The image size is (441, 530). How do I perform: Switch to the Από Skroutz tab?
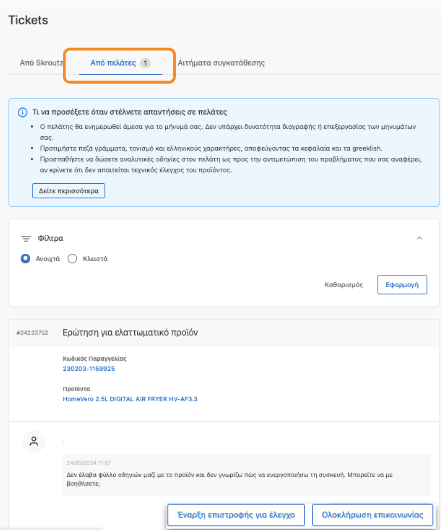[41, 63]
